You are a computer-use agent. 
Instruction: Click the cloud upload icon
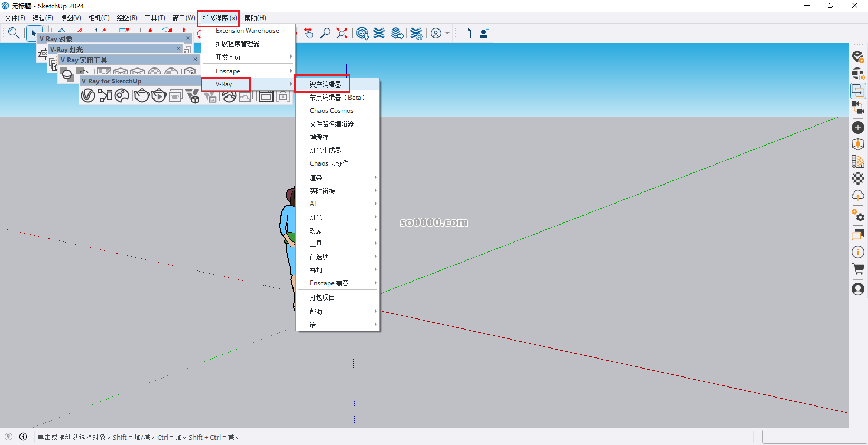[x=858, y=196]
